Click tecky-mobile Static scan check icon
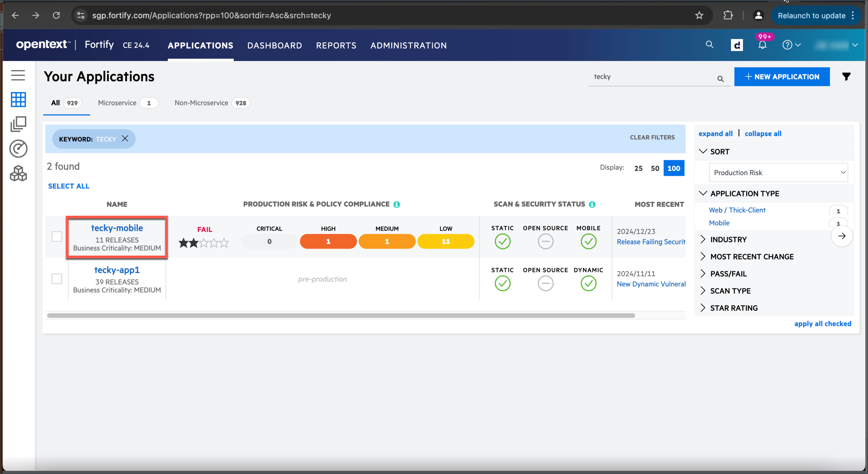Image resolution: width=868 pixels, height=474 pixels. tap(503, 241)
